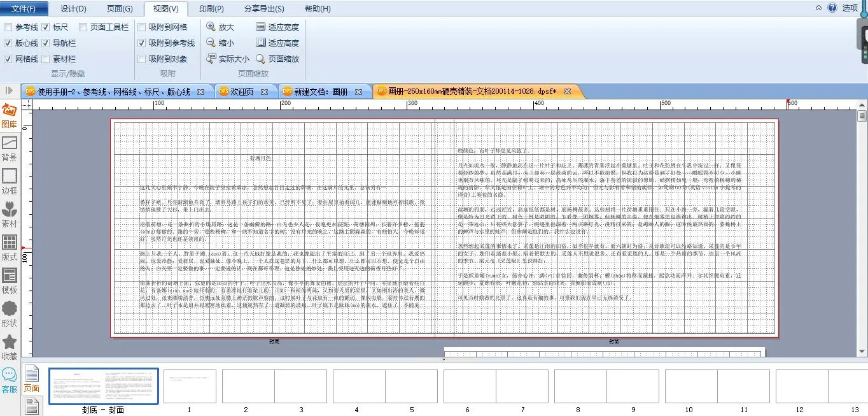Collapse page navigator with small triangle handle
The image size is (868, 416).
click(x=444, y=360)
